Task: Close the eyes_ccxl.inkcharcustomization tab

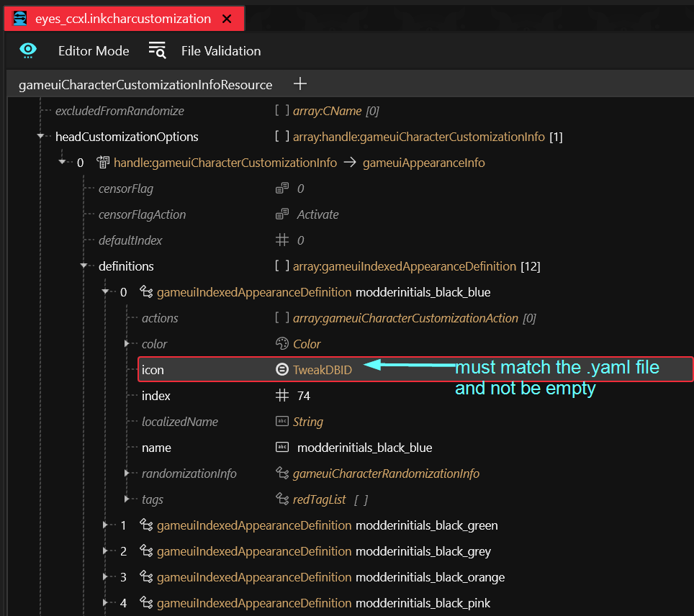Action: [227, 19]
